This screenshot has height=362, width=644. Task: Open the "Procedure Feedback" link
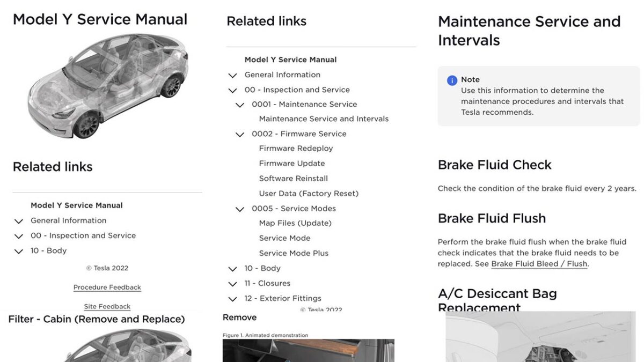107,287
